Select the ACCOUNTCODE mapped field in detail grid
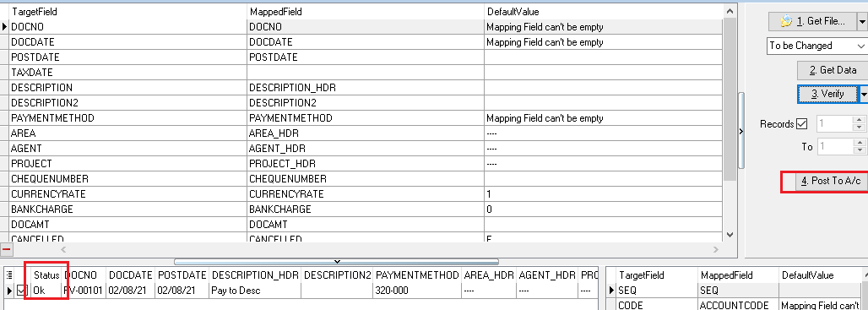The image size is (868, 310). (739, 305)
